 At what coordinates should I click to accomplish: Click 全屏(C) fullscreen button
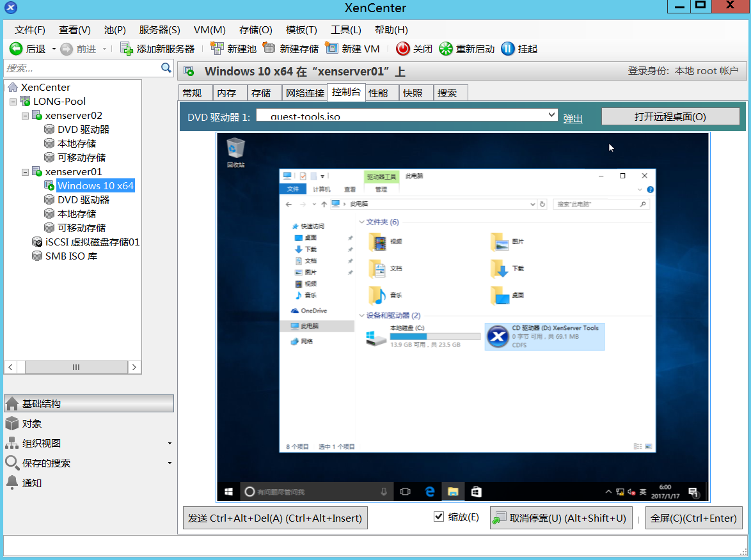(693, 518)
